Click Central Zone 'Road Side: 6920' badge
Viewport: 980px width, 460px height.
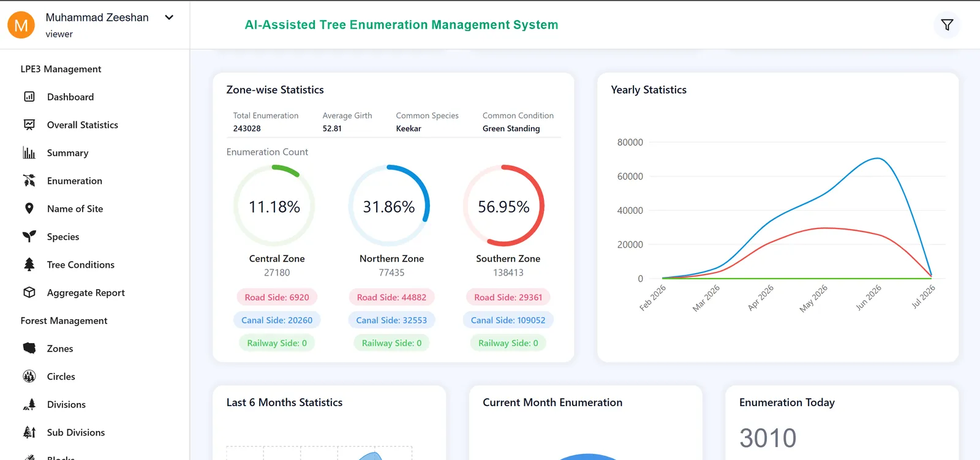pyautogui.click(x=277, y=297)
